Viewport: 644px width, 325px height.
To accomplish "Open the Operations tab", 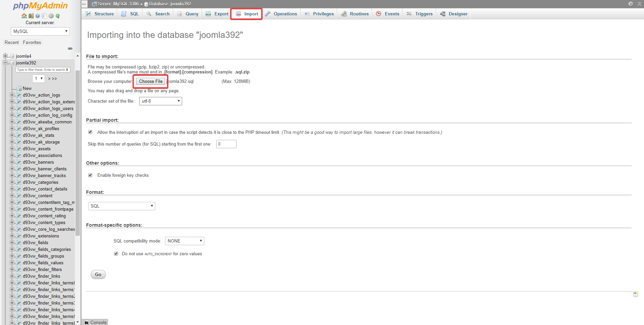I will (x=281, y=14).
